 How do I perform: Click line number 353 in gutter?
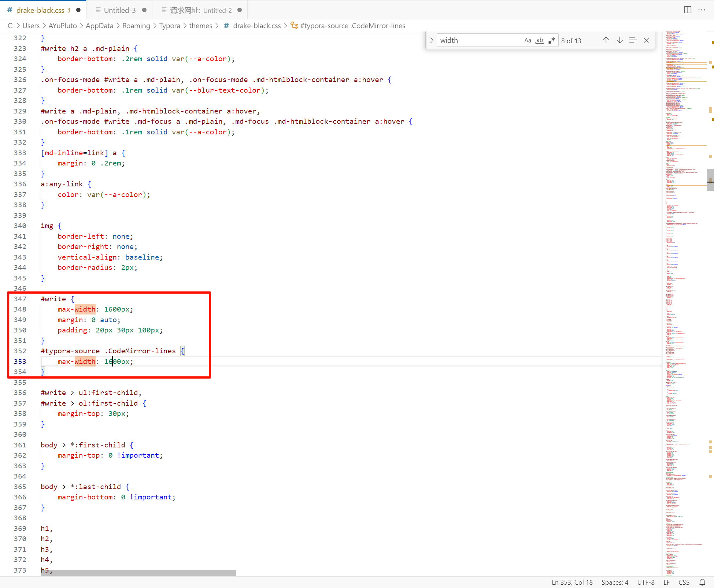click(x=20, y=361)
